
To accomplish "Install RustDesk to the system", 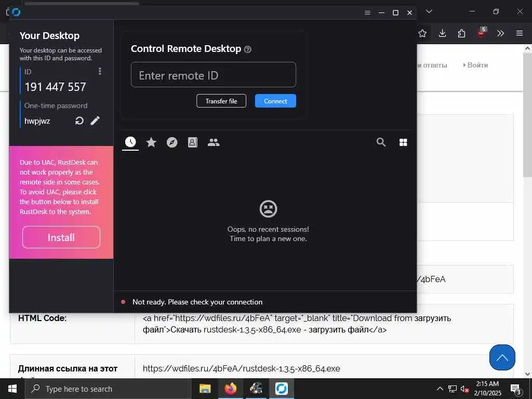I will click(x=61, y=237).
